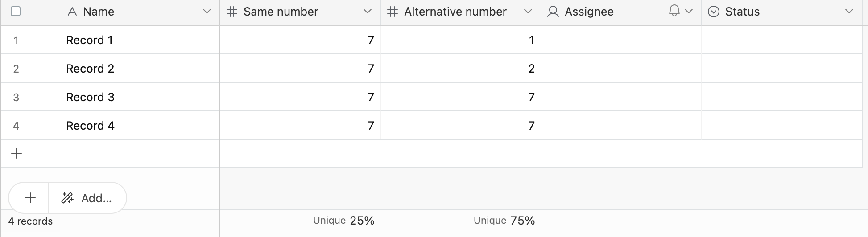This screenshot has height=237, width=868.
Task: Click the magic wand Add icon
Action: tap(67, 198)
